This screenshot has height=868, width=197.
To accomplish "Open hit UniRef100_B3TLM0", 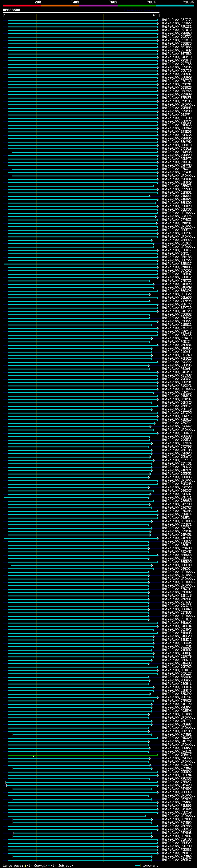I will [x=177, y=118].
